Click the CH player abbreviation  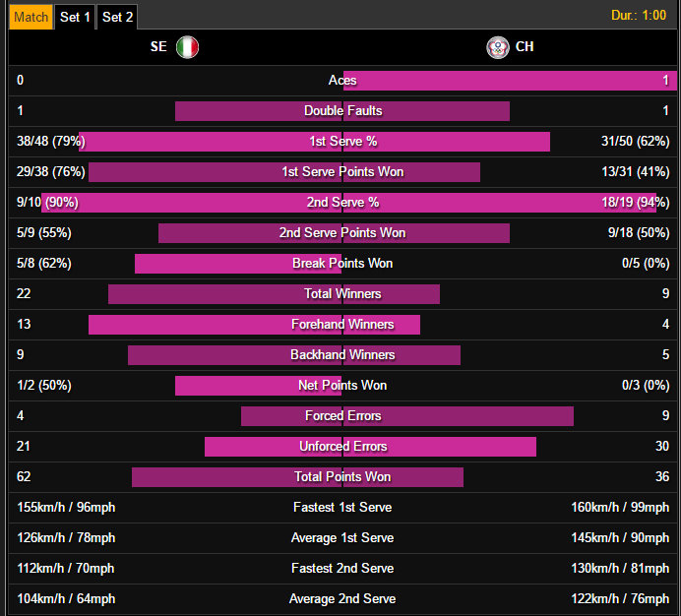[x=525, y=46]
